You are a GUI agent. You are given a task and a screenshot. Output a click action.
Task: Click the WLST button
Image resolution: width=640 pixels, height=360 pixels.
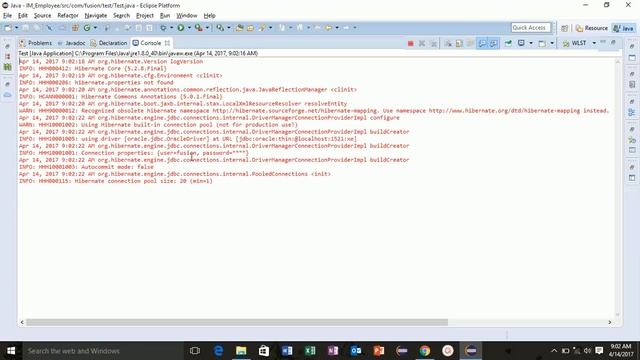[575, 43]
